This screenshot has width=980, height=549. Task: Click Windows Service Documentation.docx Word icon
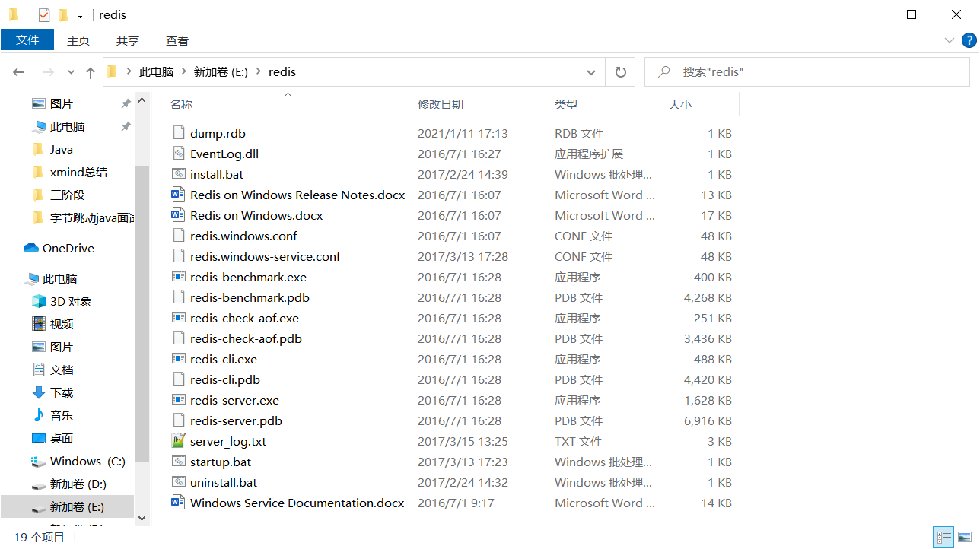click(x=179, y=503)
